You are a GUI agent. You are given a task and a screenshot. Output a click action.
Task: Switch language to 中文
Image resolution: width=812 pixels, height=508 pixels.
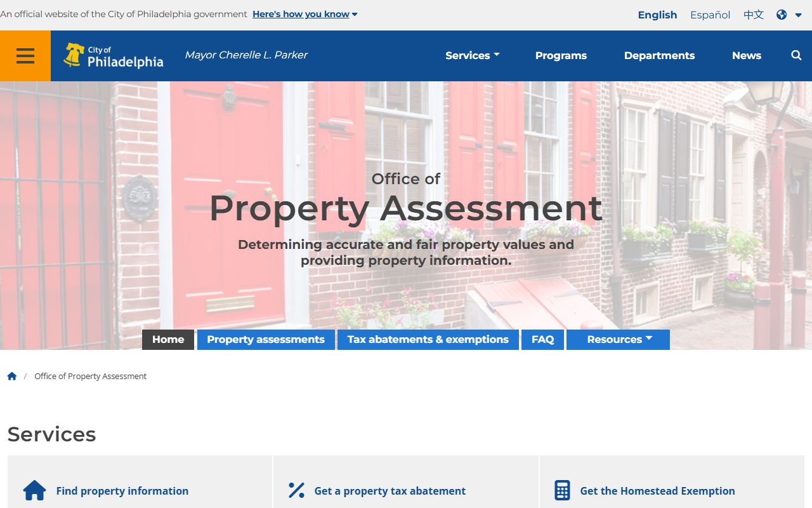(754, 15)
